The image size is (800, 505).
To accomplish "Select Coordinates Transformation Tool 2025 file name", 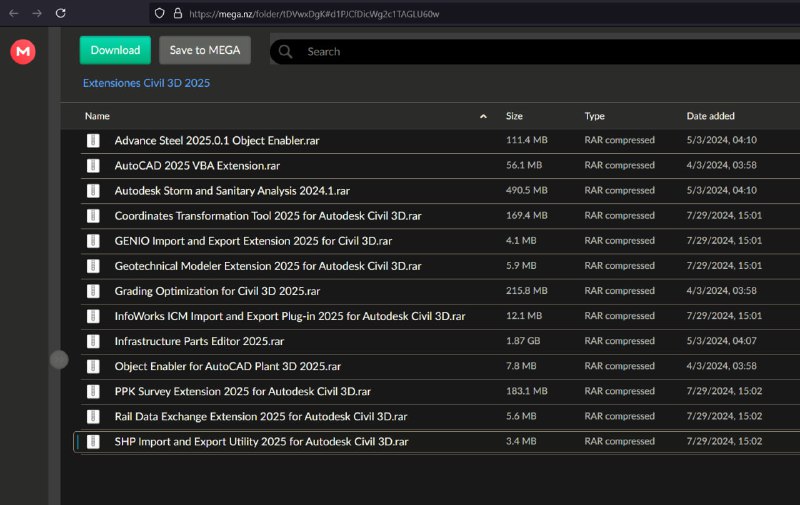I will click(x=268, y=216).
